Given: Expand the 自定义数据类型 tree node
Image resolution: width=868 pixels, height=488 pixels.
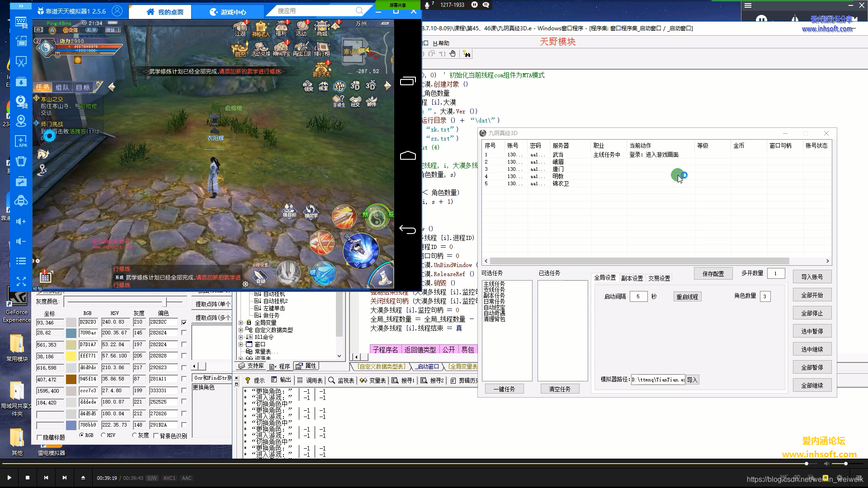Looking at the screenshot, I should pos(241,330).
